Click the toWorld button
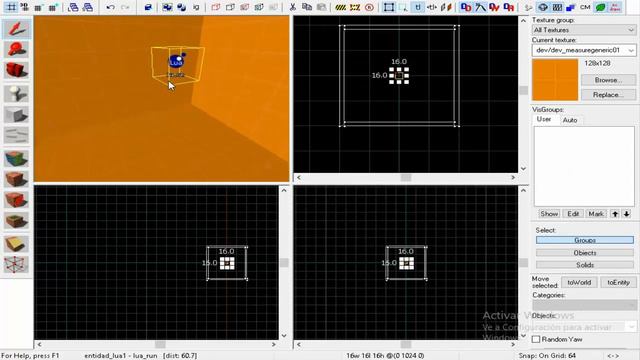 click(x=579, y=282)
